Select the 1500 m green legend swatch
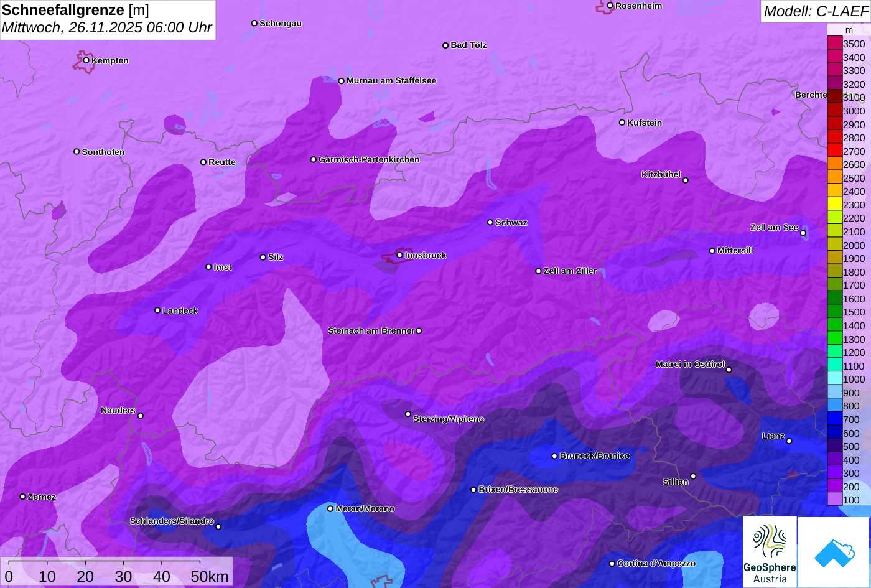 834,312
